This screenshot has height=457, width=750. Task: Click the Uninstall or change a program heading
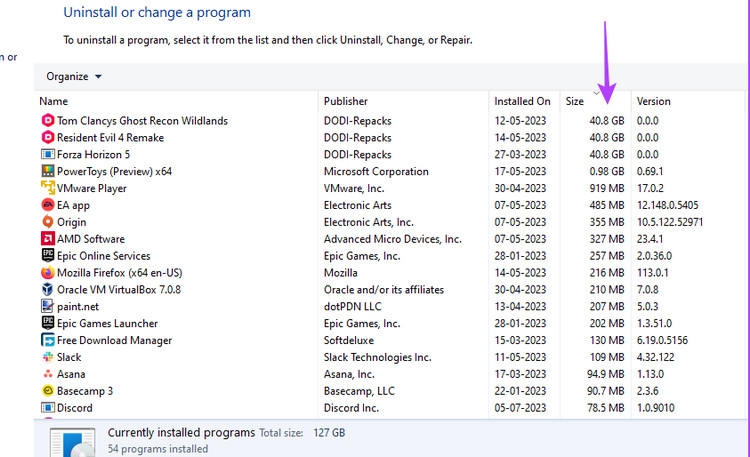[x=157, y=12]
